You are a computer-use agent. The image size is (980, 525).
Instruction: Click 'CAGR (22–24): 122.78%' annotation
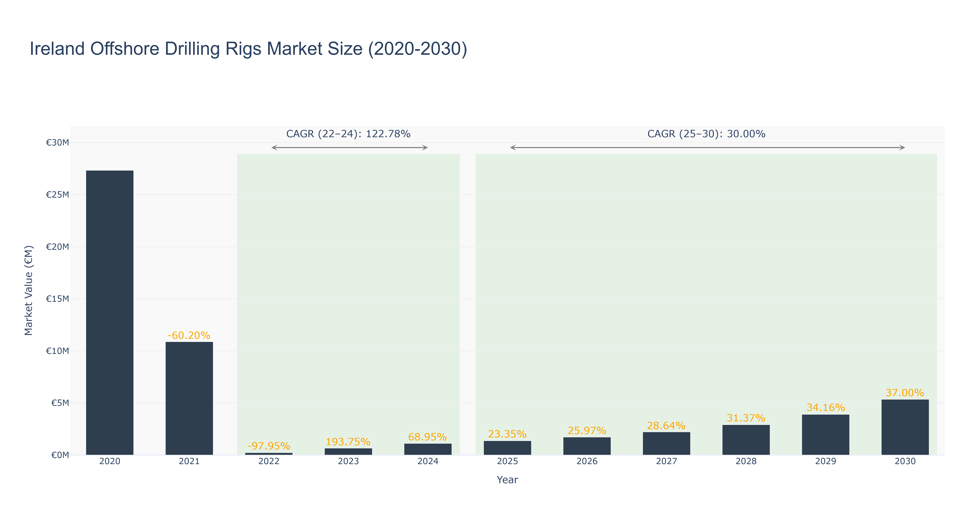point(348,134)
